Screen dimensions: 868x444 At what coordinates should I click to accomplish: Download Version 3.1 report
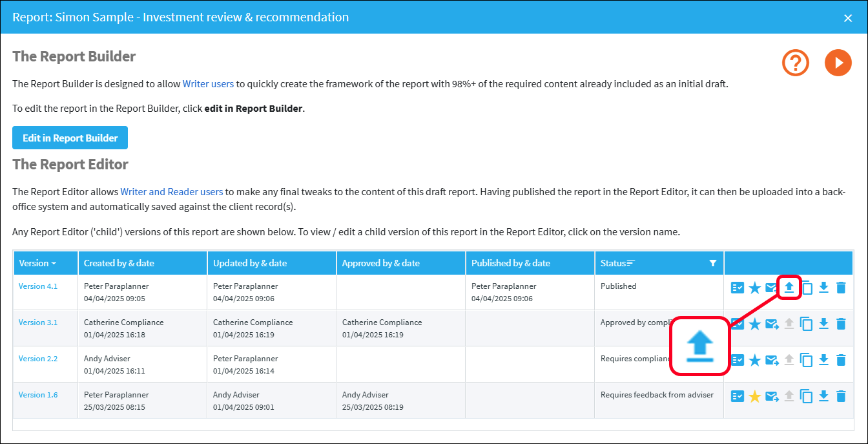[823, 324]
